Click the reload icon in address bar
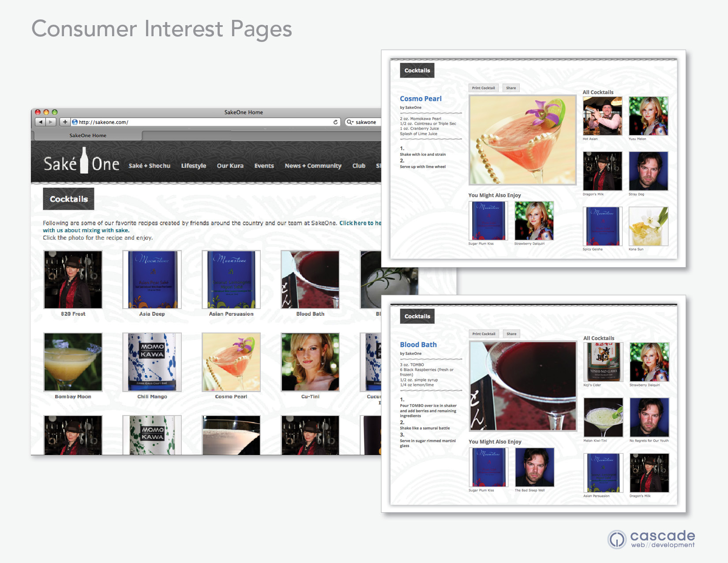The width and height of the screenshot is (728, 563). [335, 122]
